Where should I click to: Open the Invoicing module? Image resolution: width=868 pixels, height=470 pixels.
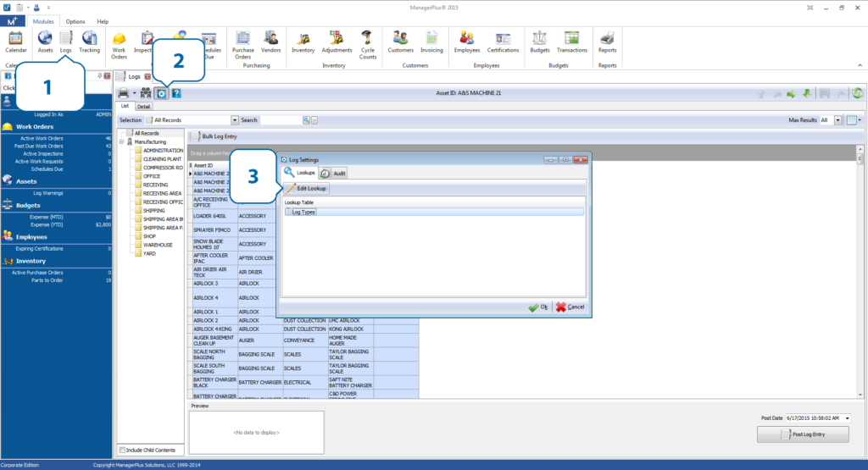click(431, 42)
